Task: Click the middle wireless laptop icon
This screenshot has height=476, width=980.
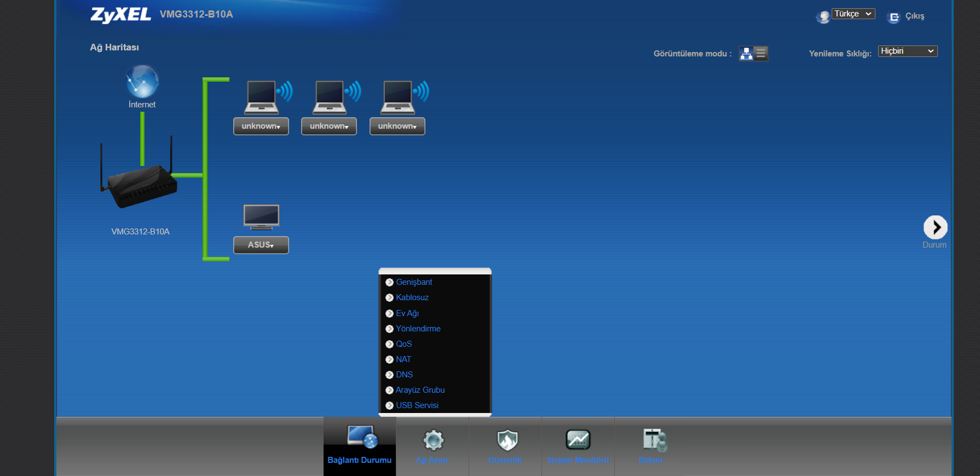Action: tap(337, 98)
